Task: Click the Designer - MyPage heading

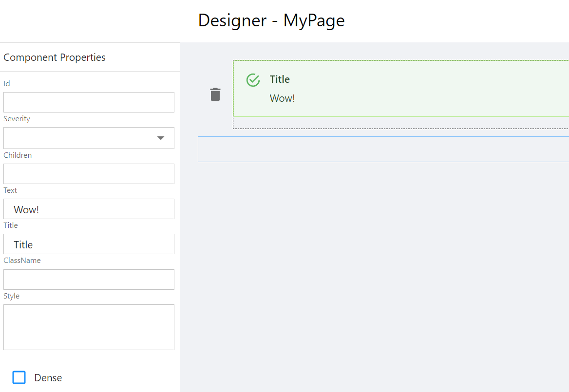Action: click(x=271, y=20)
